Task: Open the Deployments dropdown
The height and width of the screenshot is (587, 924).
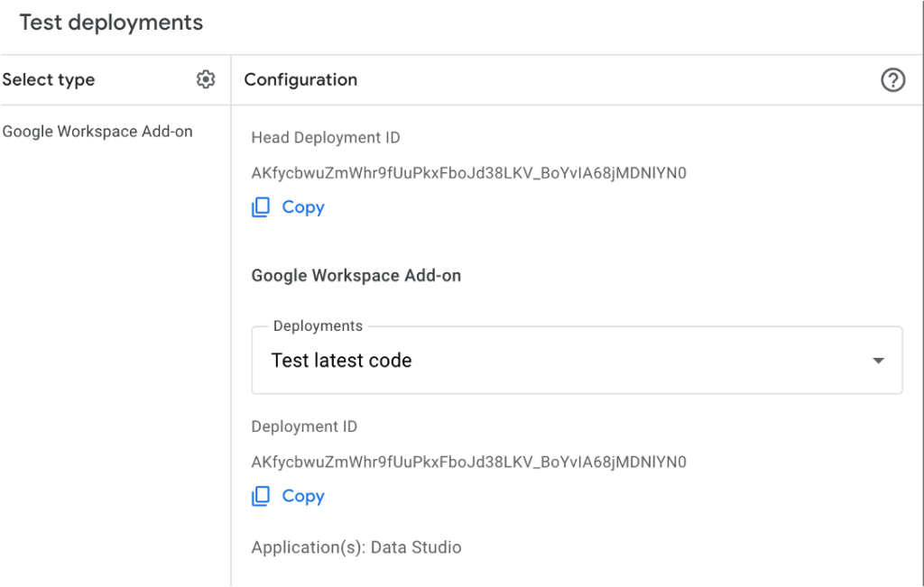Action: tap(577, 361)
